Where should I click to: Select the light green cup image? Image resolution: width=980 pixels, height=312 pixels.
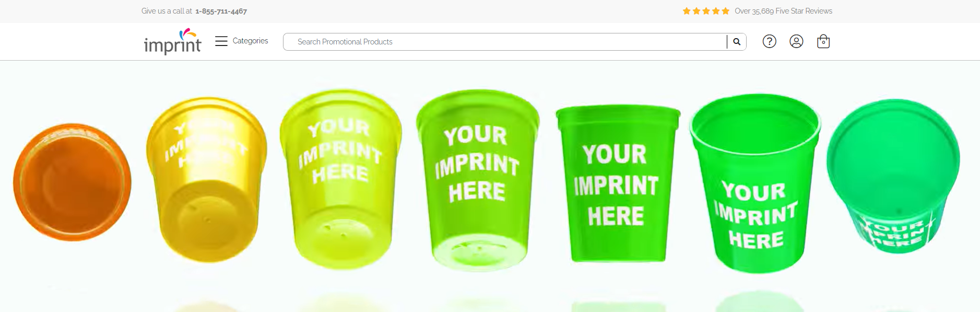point(478,180)
